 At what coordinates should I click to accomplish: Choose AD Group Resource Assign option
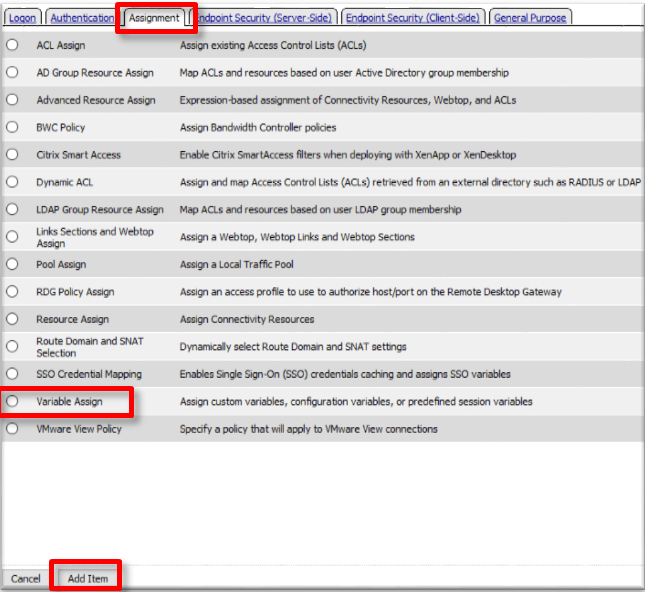pyautogui.click(x=12, y=72)
